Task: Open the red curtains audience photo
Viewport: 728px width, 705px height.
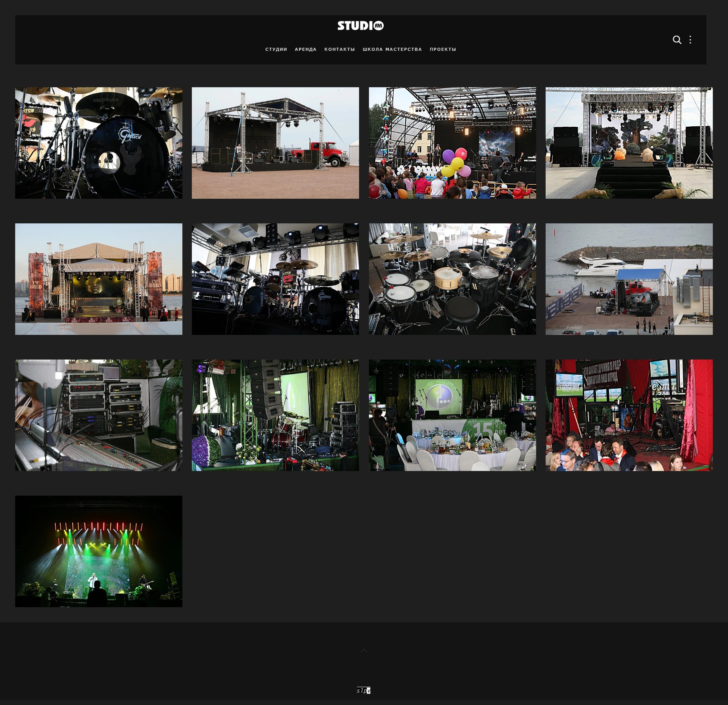Action: coord(629,415)
